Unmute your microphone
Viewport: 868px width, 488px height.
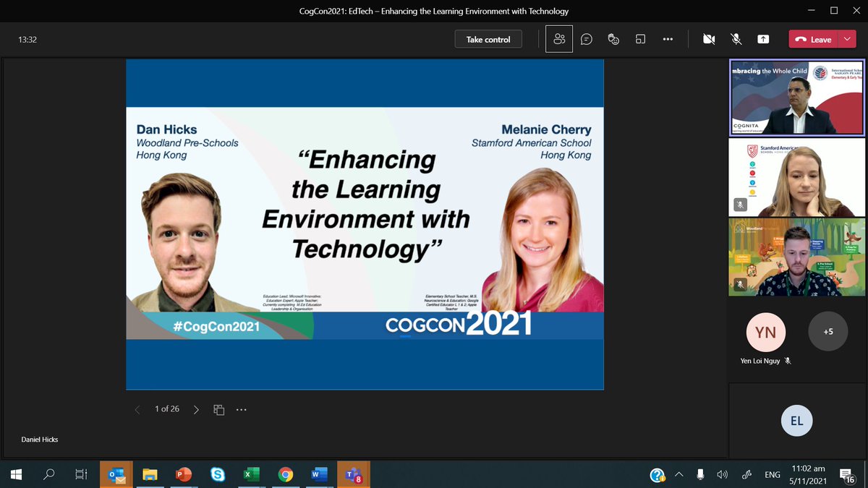(x=735, y=39)
